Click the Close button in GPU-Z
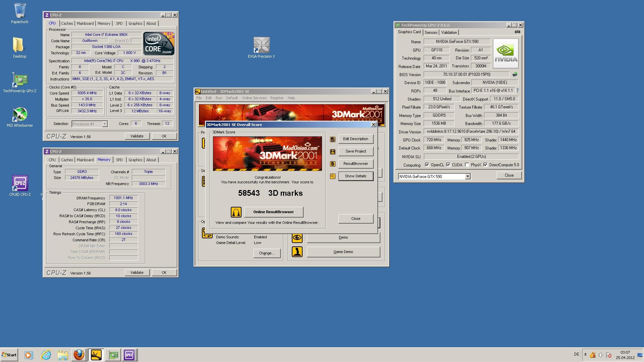The image size is (644, 362). point(509,176)
